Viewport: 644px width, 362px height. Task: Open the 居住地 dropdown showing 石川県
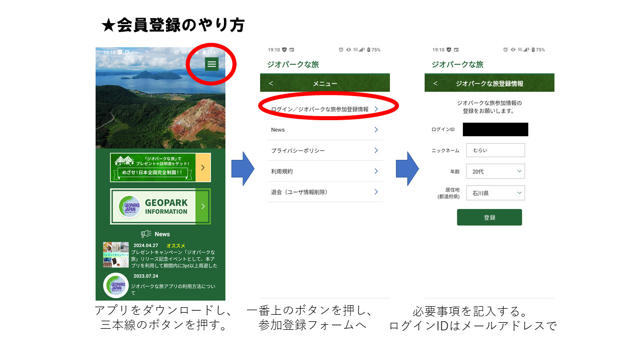pyautogui.click(x=496, y=193)
